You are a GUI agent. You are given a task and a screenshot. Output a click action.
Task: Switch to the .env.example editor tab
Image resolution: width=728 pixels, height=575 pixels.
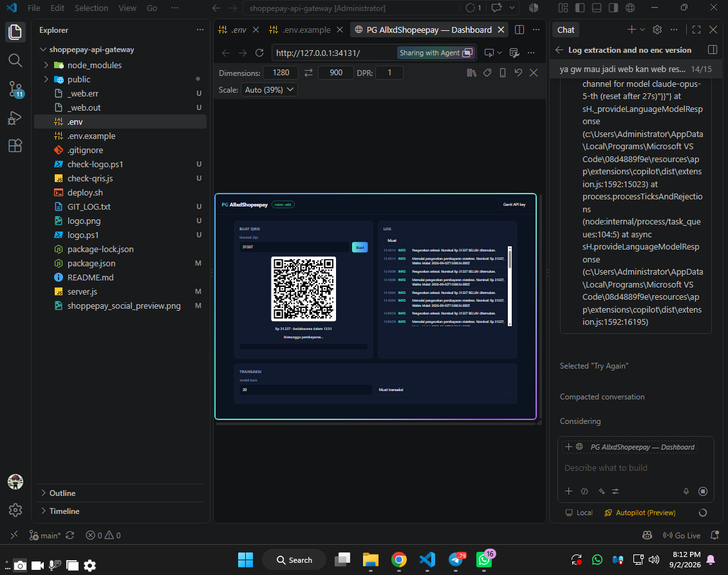click(x=306, y=30)
